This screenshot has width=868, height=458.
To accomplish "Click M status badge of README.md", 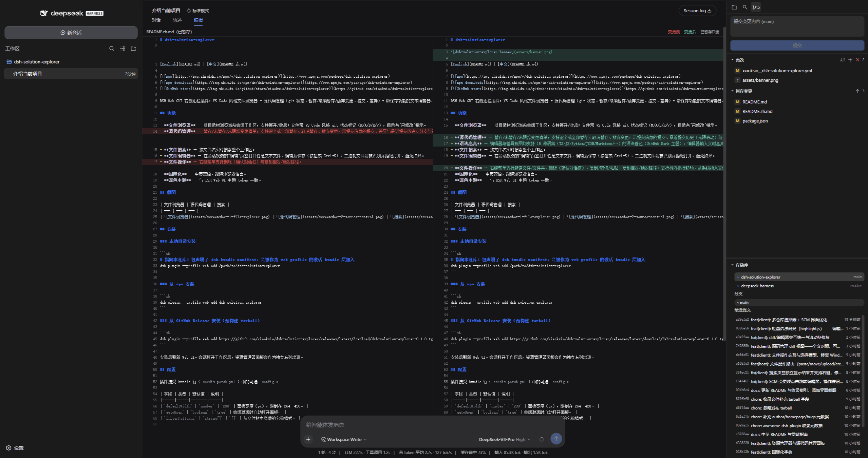I will (737, 102).
